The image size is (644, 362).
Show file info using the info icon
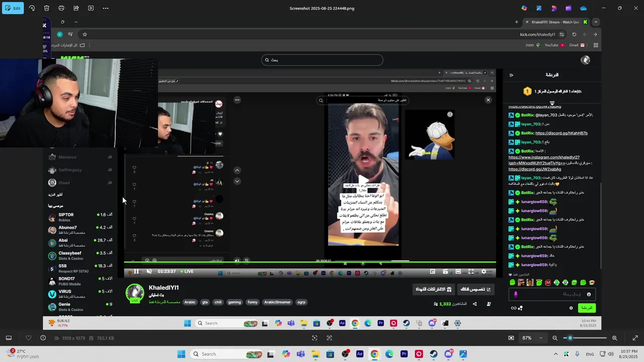click(43, 338)
